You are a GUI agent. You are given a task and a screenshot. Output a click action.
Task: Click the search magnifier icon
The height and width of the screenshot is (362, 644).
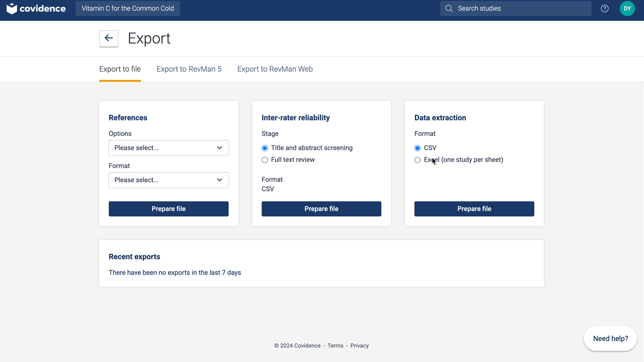tap(449, 9)
